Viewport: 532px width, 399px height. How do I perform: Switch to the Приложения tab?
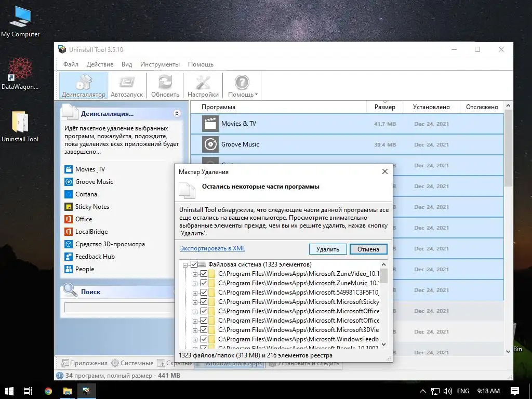point(84,363)
